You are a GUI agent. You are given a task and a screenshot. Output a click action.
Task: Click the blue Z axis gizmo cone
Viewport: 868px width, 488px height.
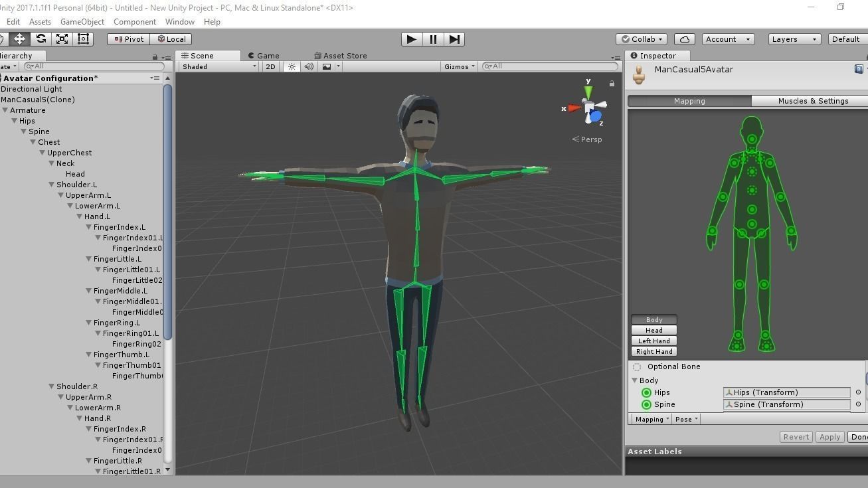[595, 118]
